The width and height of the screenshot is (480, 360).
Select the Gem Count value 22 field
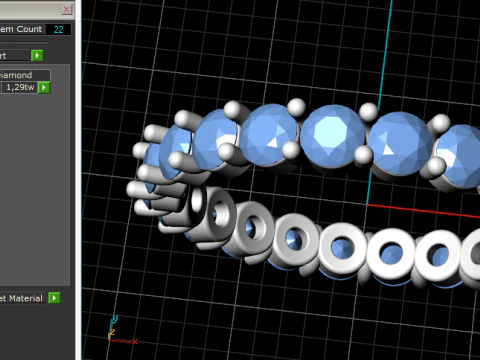58,29
